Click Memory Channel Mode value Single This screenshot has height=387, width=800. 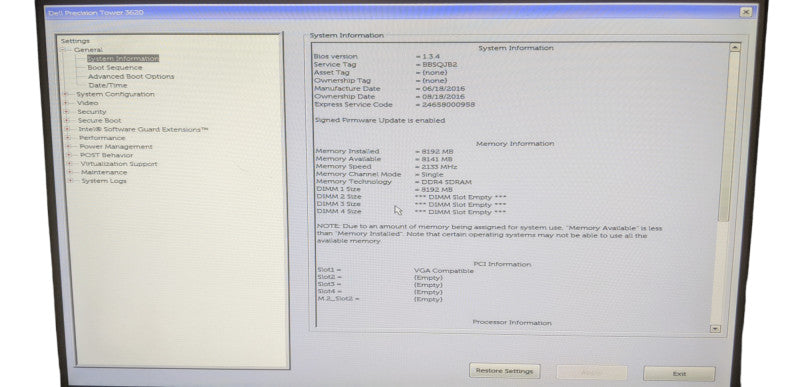pyautogui.click(x=432, y=174)
